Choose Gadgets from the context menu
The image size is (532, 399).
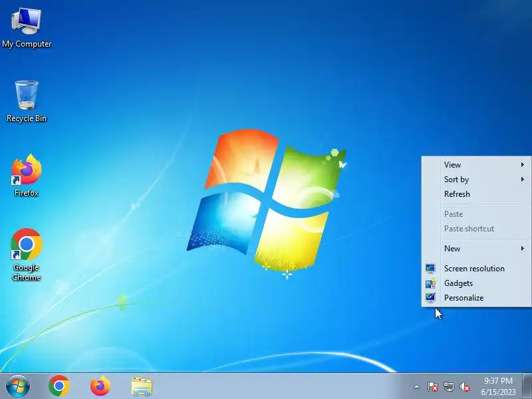pyautogui.click(x=476, y=283)
